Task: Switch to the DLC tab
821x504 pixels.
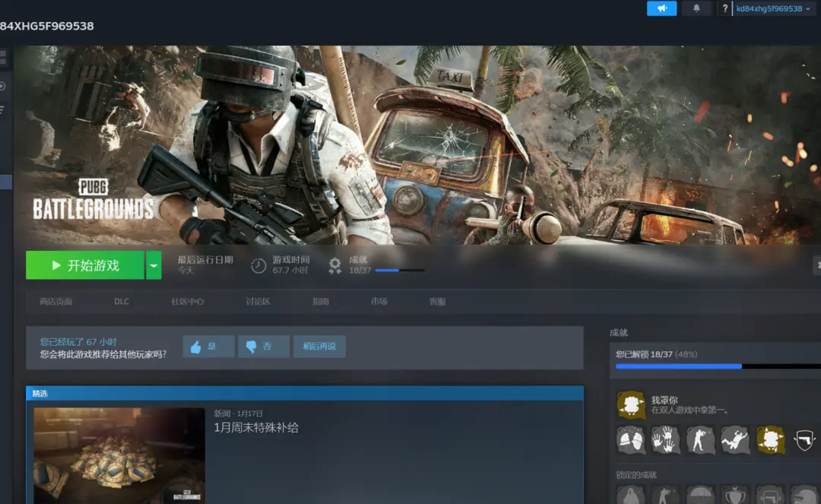Action: [122, 302]
